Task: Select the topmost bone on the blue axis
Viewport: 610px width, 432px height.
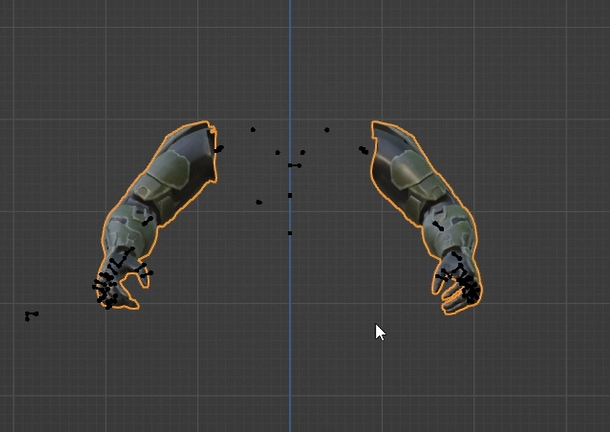Action: 292,165
